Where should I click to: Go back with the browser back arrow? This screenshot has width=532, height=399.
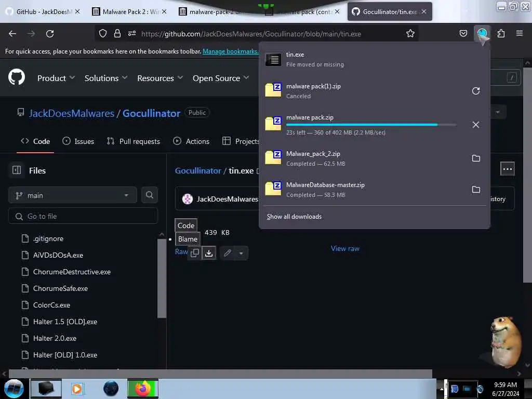click(x=12, y=34)
